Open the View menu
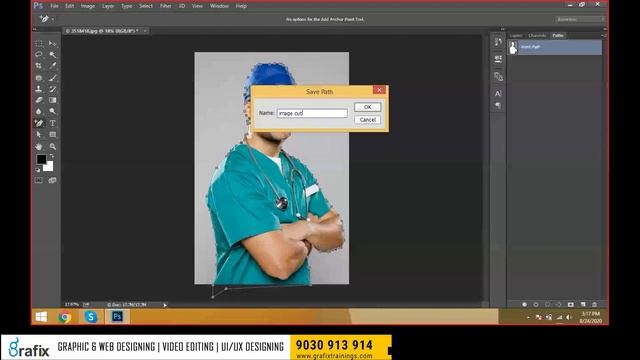 point(197,6)
